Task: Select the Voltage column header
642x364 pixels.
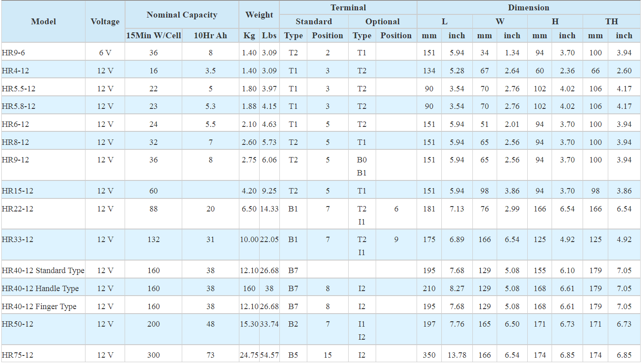Action: click(105, 22)
